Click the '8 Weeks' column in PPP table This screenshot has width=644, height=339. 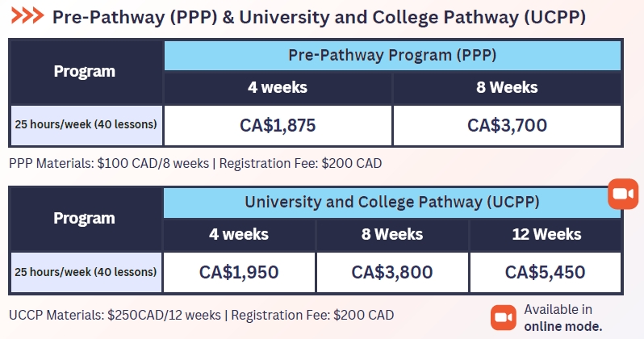coord(507,88)
